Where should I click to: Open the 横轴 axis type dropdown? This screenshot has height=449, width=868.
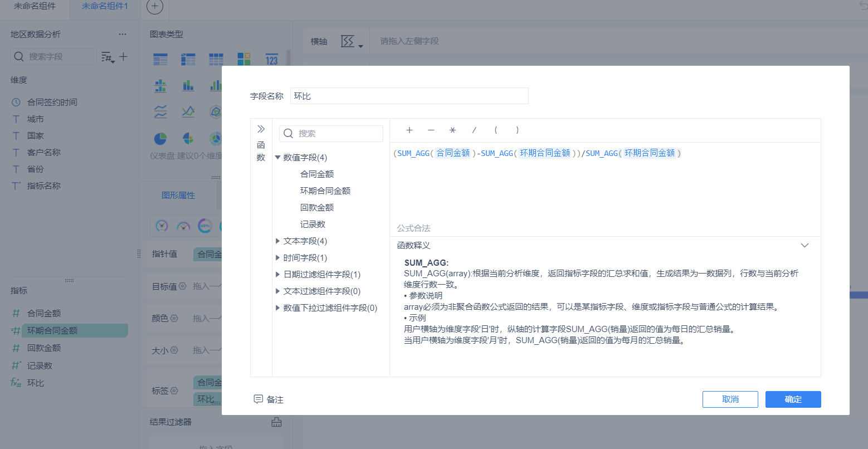point(352,42)
